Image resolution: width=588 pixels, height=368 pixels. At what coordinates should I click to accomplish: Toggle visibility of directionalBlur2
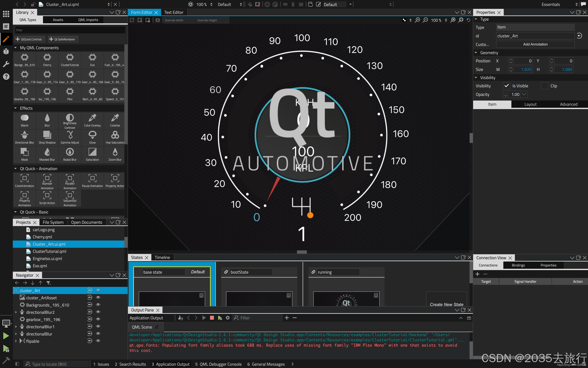point(98,312)
